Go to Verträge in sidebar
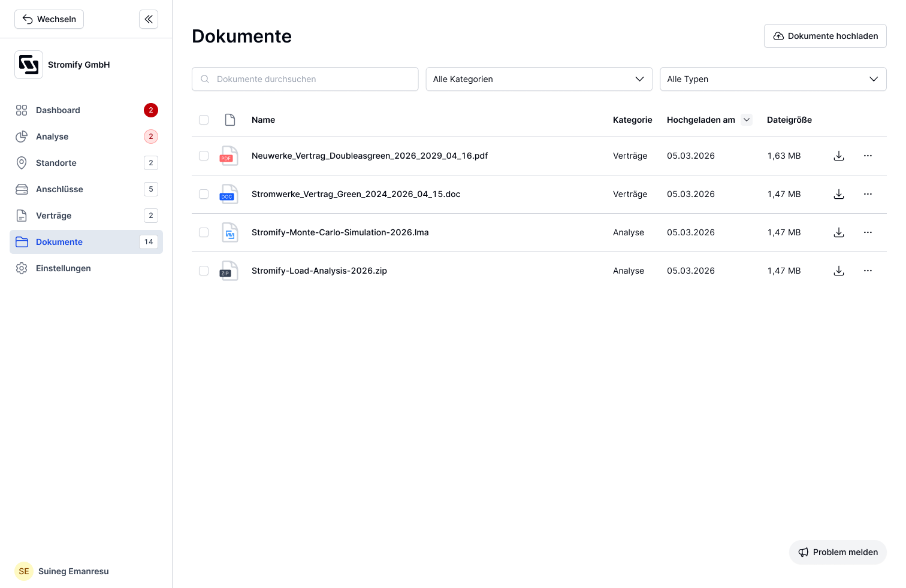906x588 pixels. click(86, 216)
